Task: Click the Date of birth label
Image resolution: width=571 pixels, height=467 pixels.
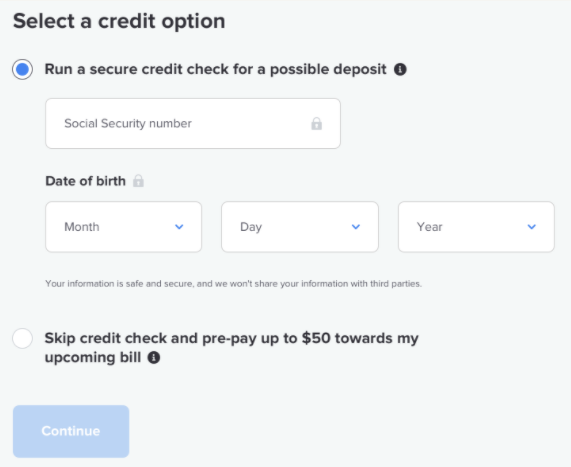Action: [x=86, y=181]
